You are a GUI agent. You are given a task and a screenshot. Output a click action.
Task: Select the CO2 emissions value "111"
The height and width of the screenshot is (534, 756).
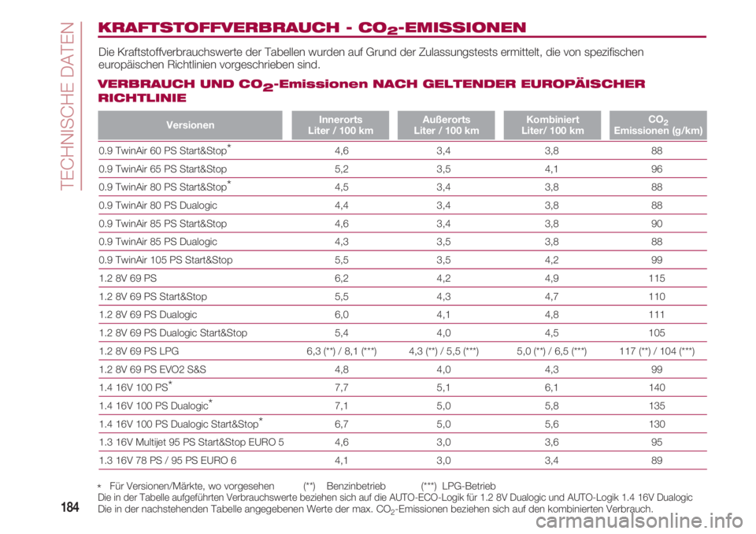(657, 315)
